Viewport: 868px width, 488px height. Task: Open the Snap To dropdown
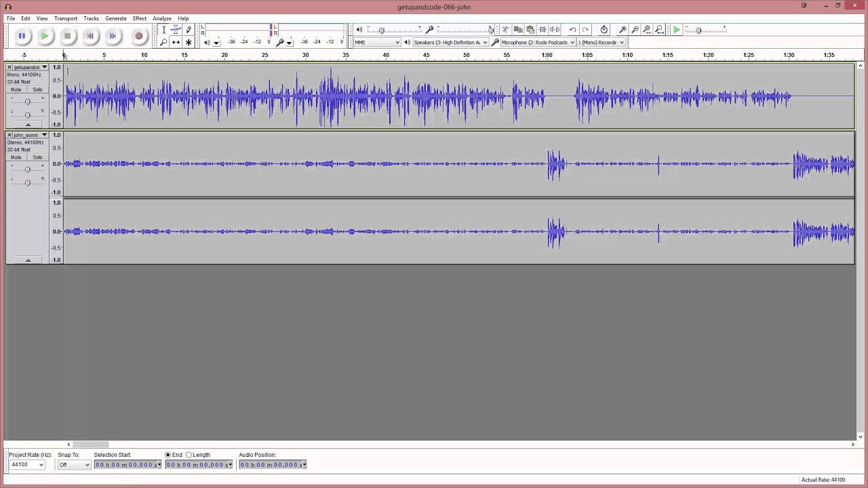click(74, 464)
